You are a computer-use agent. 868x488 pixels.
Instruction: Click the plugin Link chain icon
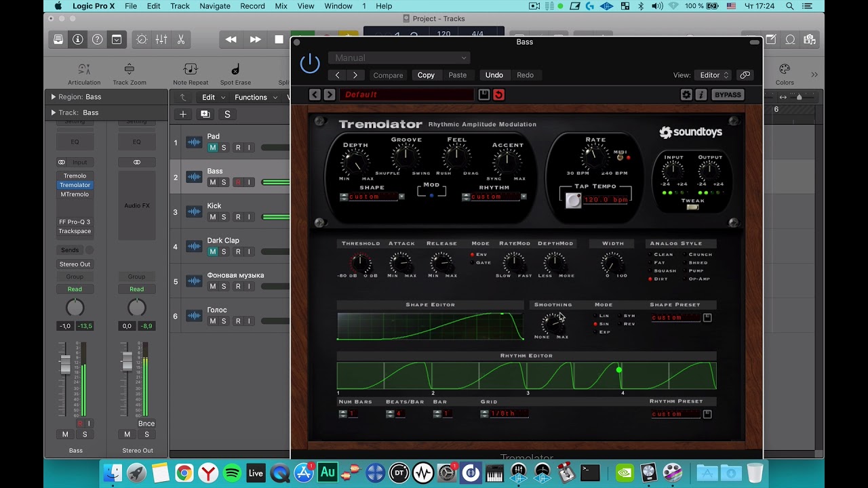[745, 75]
